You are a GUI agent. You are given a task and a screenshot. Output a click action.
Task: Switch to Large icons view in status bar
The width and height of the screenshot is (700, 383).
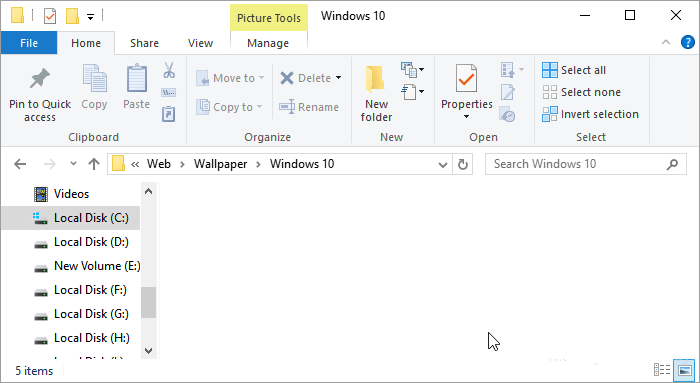point(684,370)
